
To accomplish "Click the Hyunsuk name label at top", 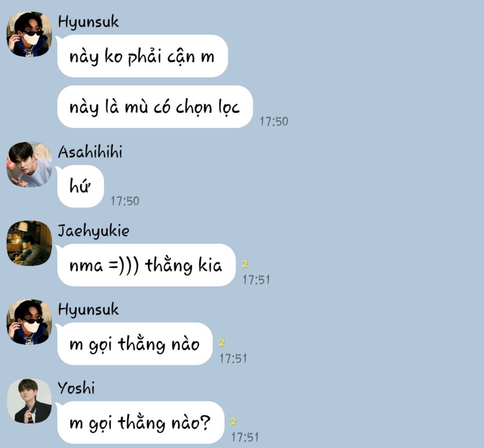I will click(x=88, y=22).
